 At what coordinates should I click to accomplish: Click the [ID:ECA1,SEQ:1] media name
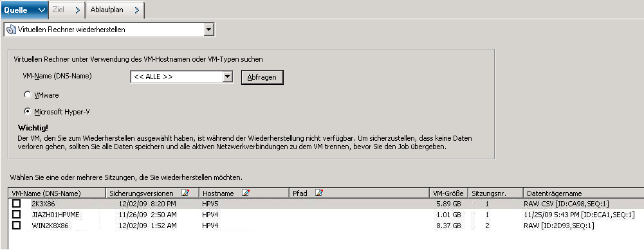(x=579, y=214)
